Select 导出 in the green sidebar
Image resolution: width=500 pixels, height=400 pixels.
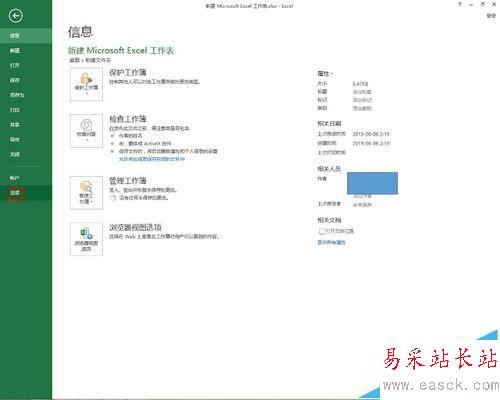(x=26, y=139)
